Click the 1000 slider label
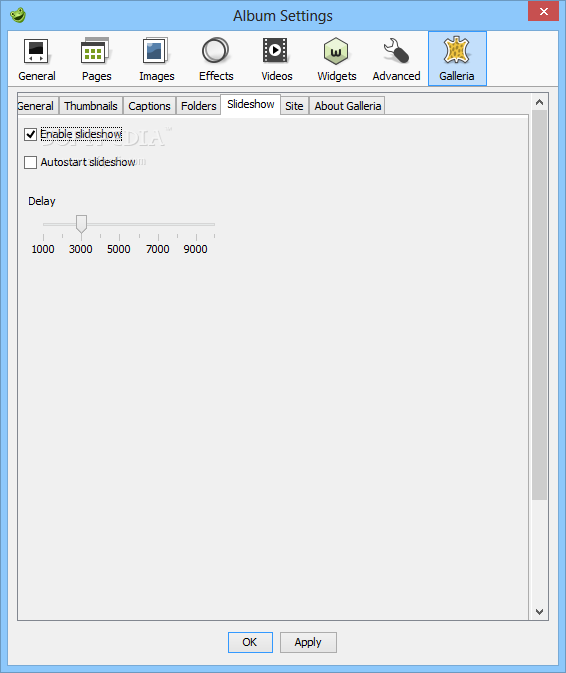Screen dimensions: 566x673 [x=43, y=249]
